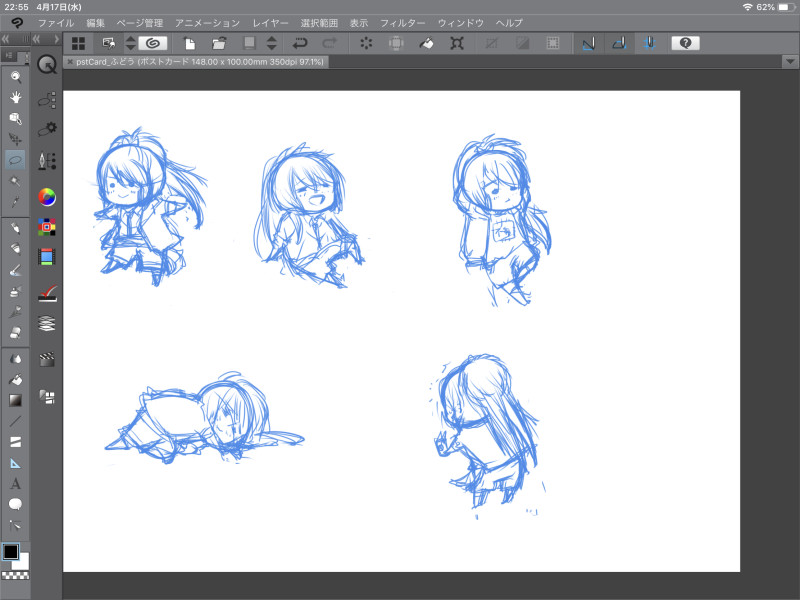Open the フィルター menu
The image size is (800, 600).
(403, 23)
